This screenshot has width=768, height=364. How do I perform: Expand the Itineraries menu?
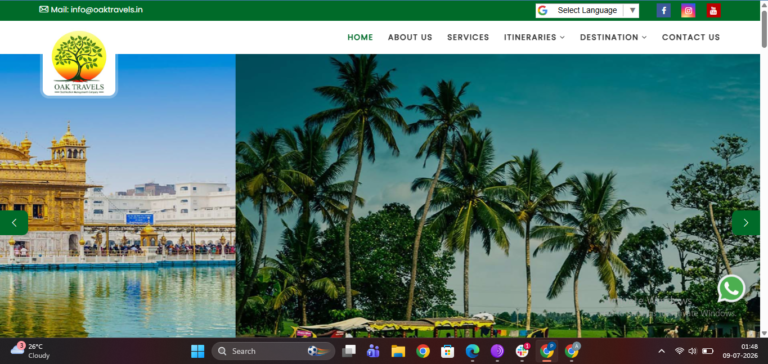[534, 37]
